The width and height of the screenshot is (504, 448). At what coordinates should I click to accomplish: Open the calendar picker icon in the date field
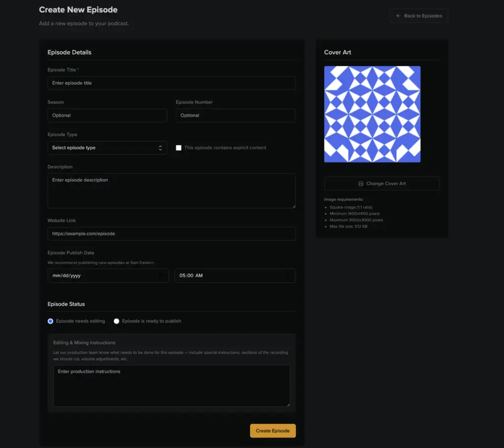coord(161,276)
